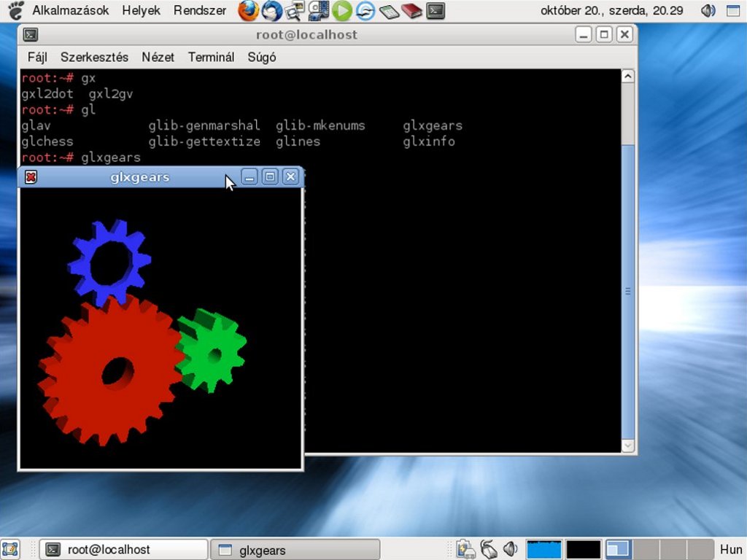Click 'gxl2dot' in terminal output
Viewport: 747px width, 560px height.
(x=47, y=94)
